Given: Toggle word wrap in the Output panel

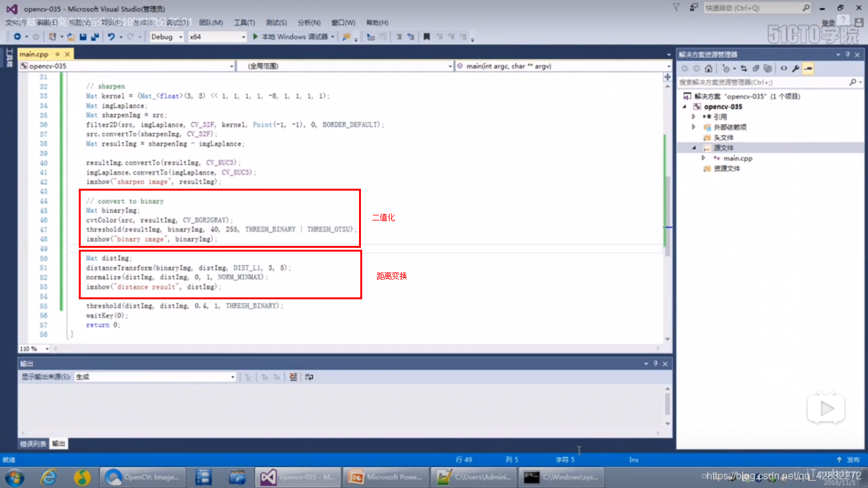Looking at the screenshot, I should pyautogui.click(x=309, y=377).
